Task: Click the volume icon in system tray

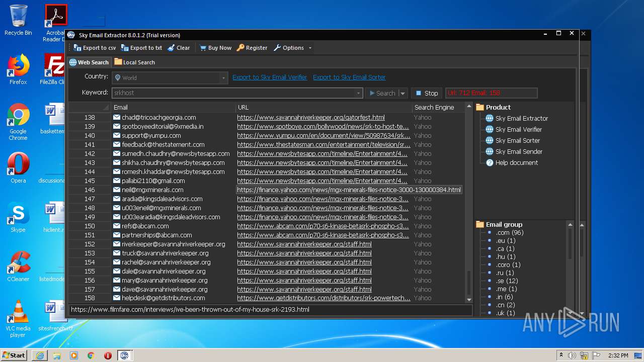Action: click(572, 355)
